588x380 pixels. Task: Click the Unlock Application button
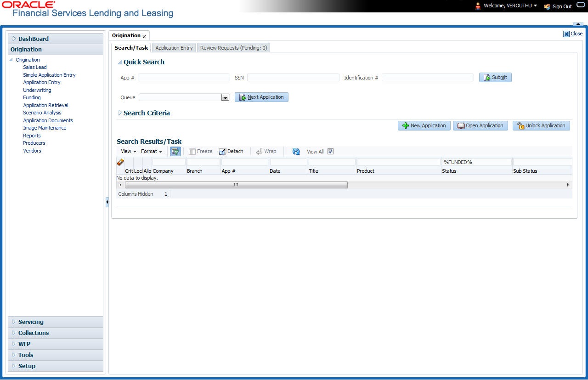tap(541, 125)
